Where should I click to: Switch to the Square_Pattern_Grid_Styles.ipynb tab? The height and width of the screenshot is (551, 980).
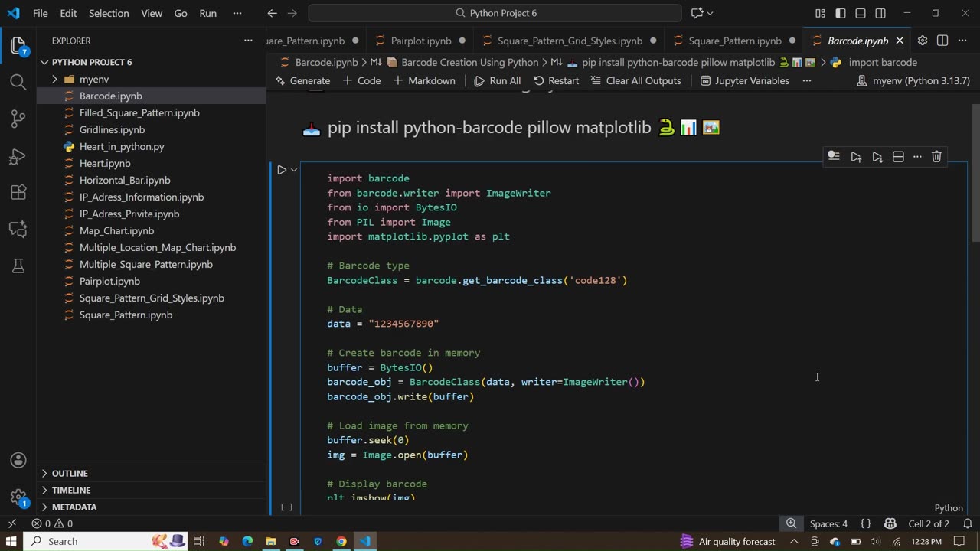(570, 41)
